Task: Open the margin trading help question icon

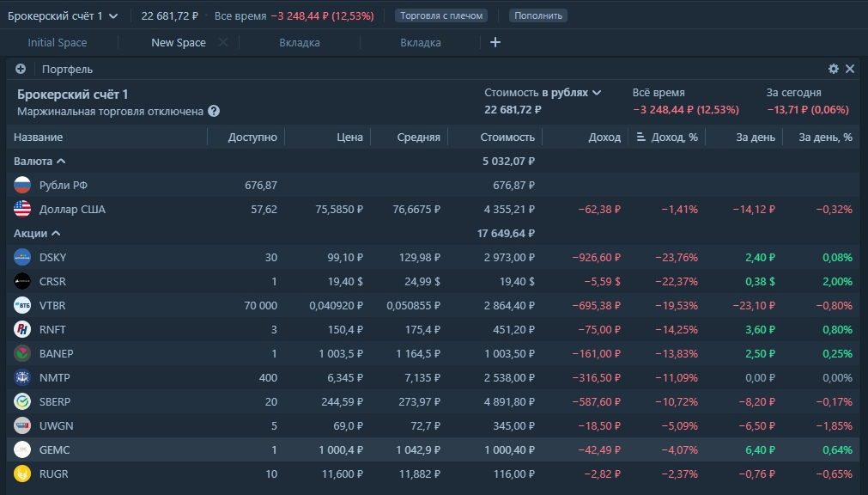Action: tap(214, 112)
